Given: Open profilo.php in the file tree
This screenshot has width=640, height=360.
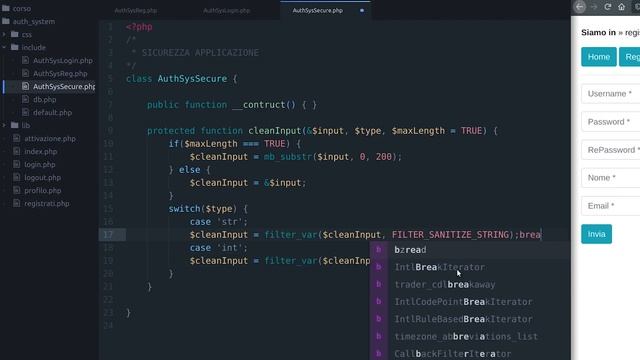Looking at the screenshot, I should pyautogui.click(x=42, y=191).
